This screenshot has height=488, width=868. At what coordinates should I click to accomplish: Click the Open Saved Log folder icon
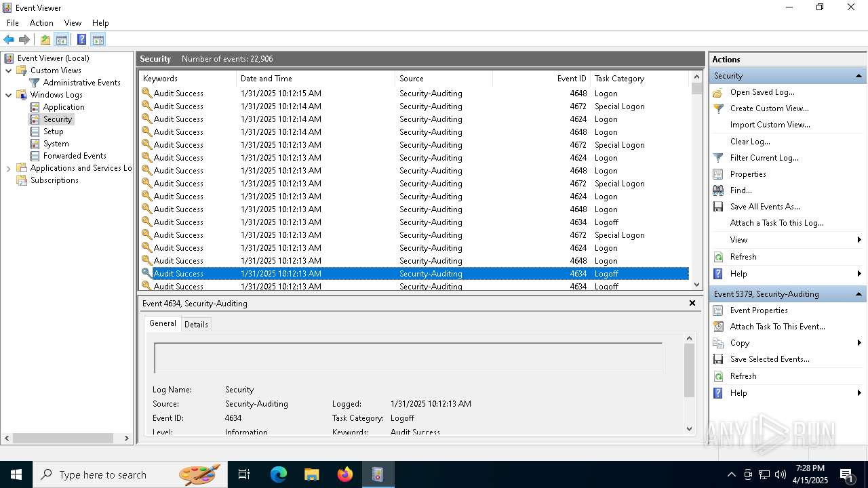[x=718, y=92]
